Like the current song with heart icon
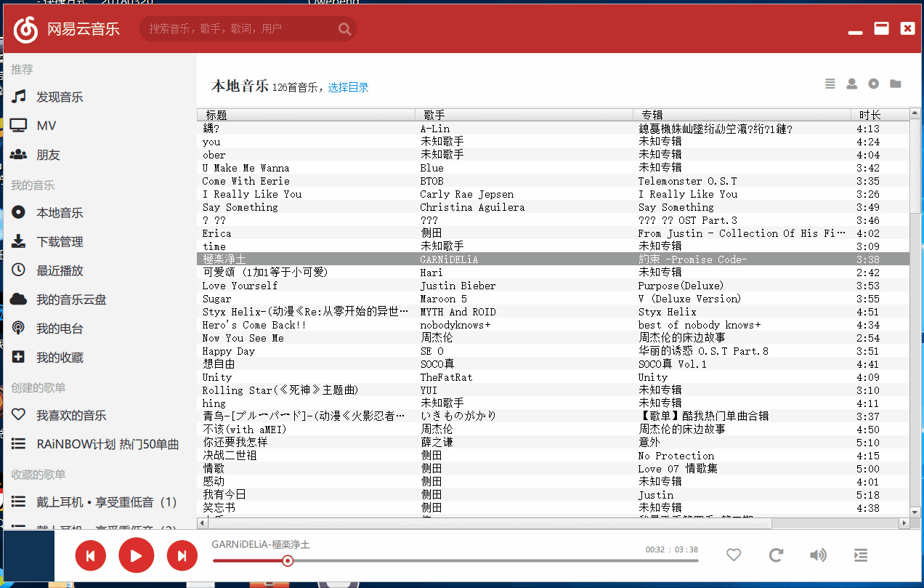This screenshot has height=588, width=924. pos(734,555)
